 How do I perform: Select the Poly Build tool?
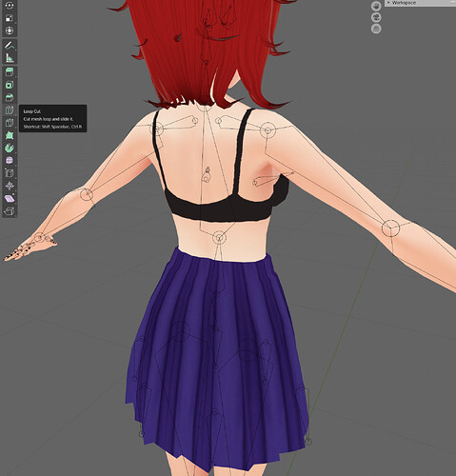(x=10, y=135)
